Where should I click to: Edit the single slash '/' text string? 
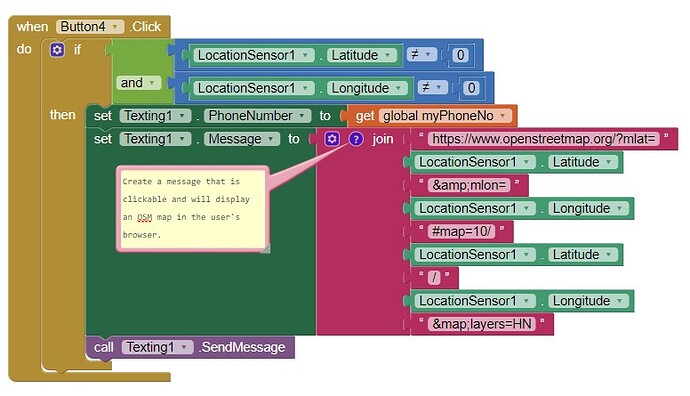[x=434, y=278]
